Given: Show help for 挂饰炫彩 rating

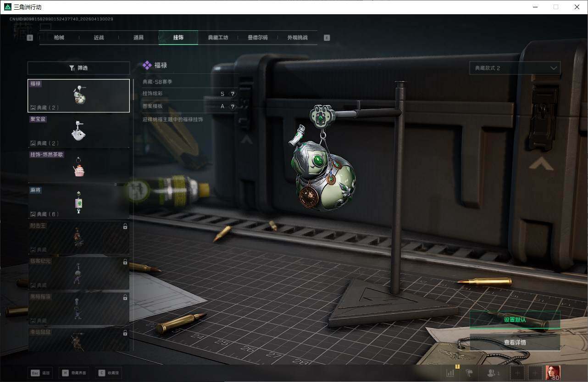Looking at the screenshot, I should point(233,94).
